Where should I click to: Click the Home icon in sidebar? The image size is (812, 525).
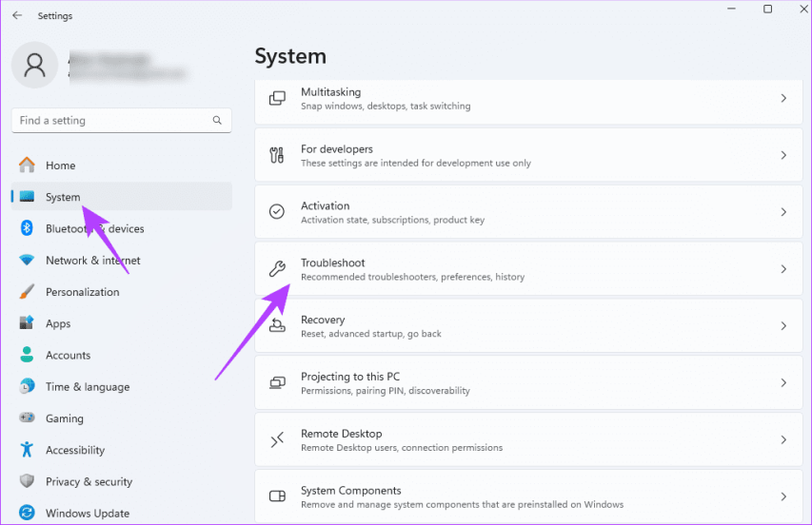coord(28,165)
